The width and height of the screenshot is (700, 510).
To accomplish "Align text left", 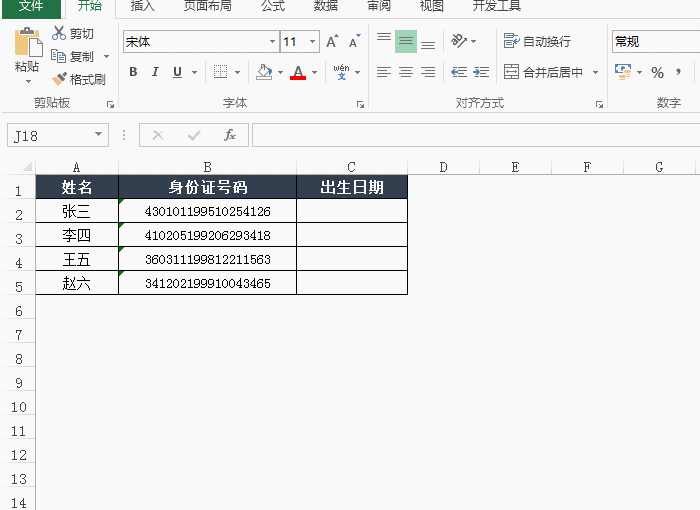I will [383, 72].
